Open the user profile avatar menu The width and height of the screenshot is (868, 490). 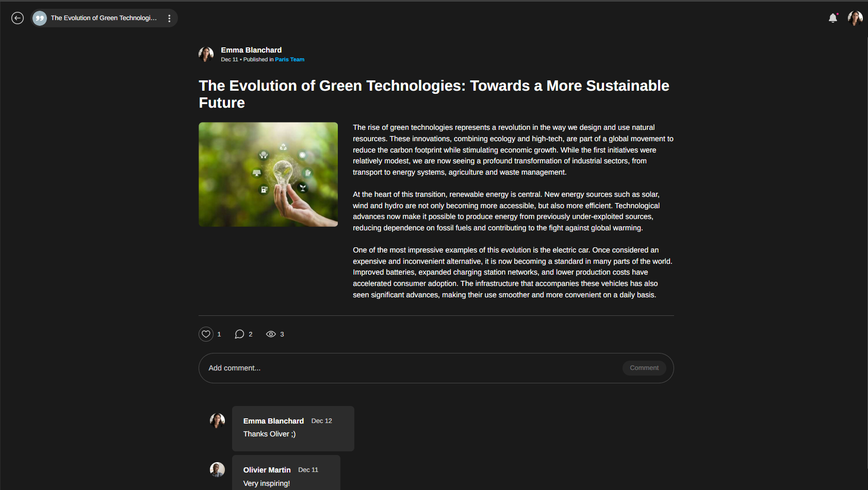855,18
